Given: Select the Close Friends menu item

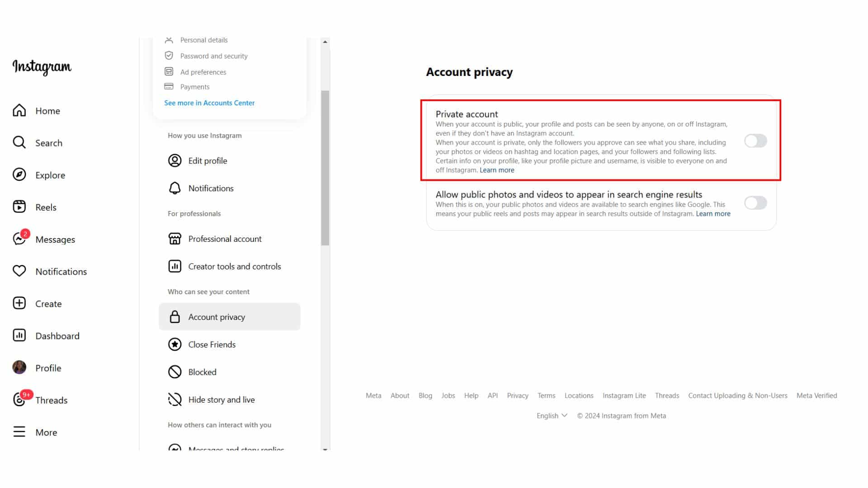Looking at the screenshot, I should point(212,344).
